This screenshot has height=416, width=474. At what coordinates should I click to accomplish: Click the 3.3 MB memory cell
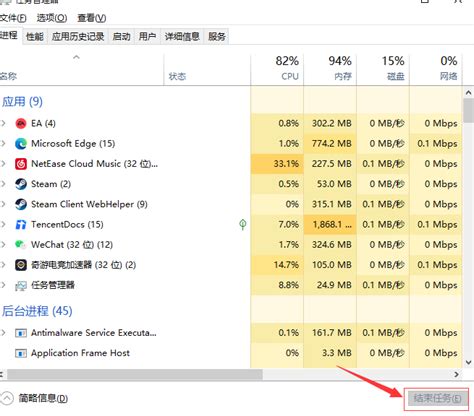[x=330, y=353]
